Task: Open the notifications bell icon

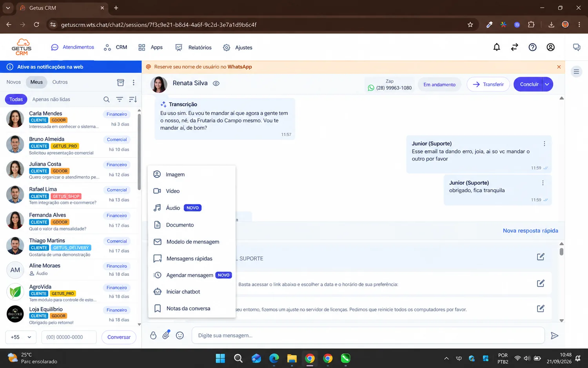Action: click(497, 47)
